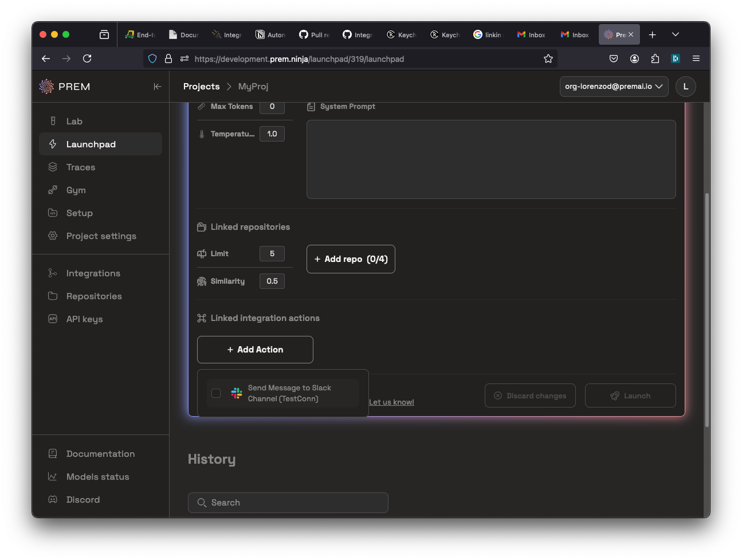This screenshot has width=742, height=560.
Task: Open the browser hamburger menu
Action: [696, 58]
